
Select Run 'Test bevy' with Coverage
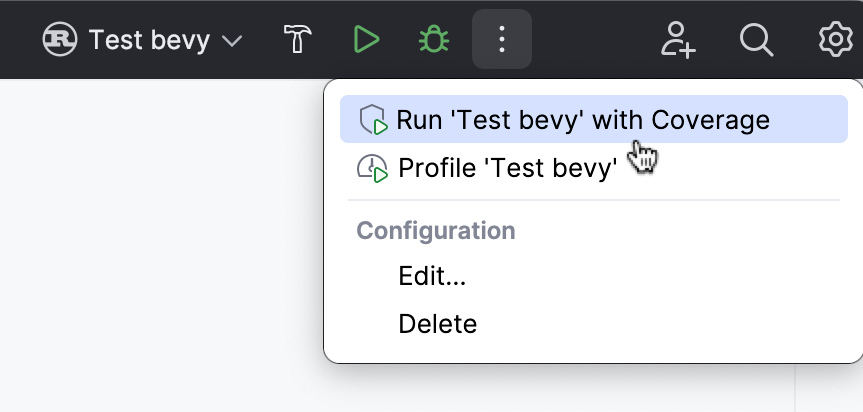(582, 120)
